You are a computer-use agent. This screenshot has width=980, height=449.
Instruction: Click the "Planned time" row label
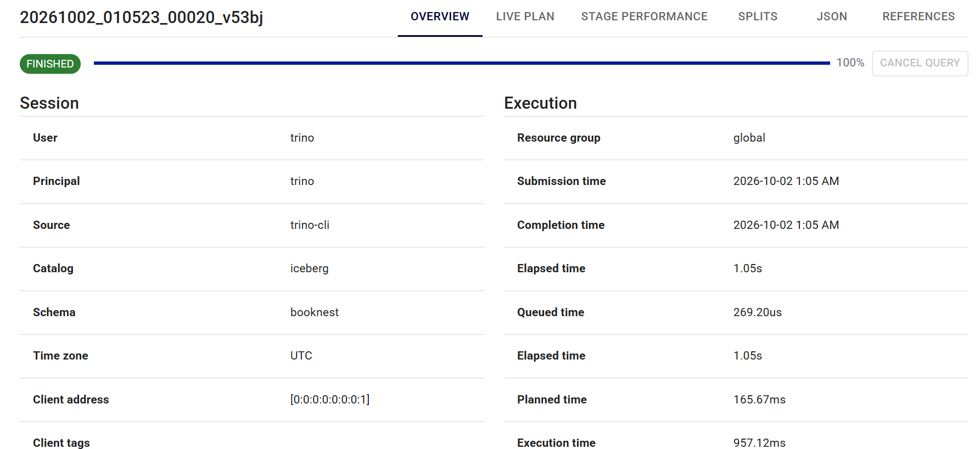[x=552, y=400]
